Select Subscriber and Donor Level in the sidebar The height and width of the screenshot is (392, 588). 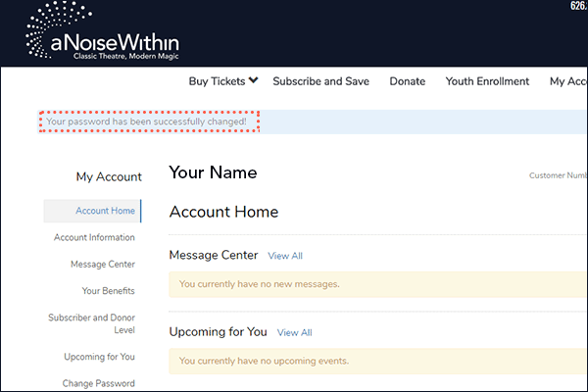(x=91, y=323)
